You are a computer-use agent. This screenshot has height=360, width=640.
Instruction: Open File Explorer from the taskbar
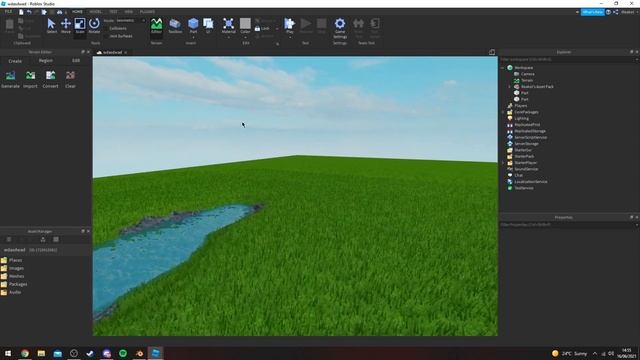41,353
